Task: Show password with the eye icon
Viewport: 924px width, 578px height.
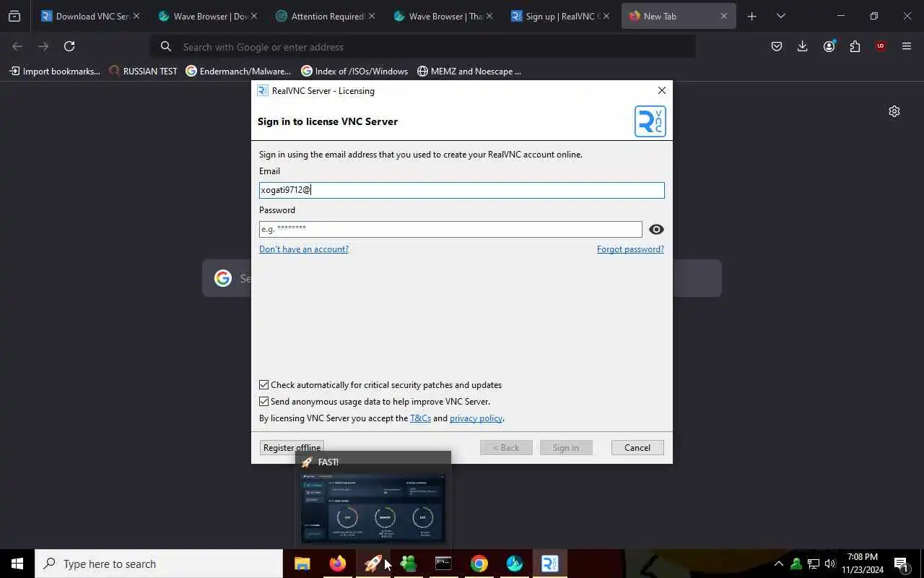Action: pos(656,229)
